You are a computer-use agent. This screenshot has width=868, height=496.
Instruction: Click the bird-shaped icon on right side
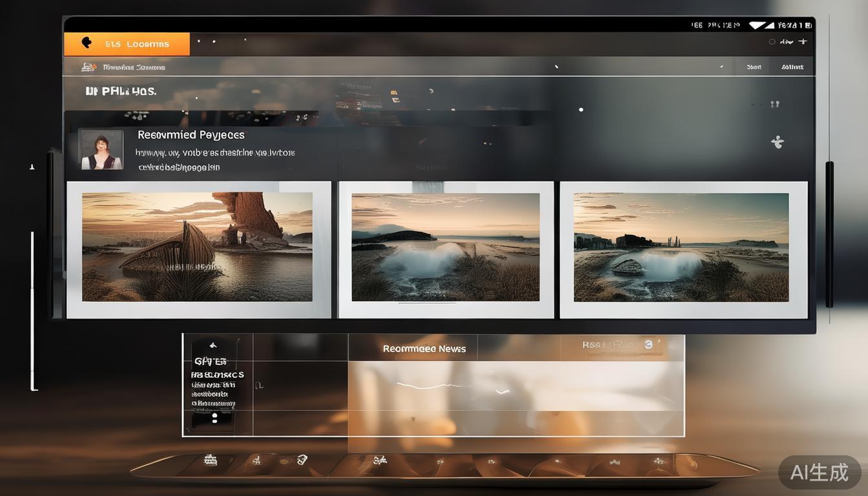pyautogui.click(x=778, y=142)
